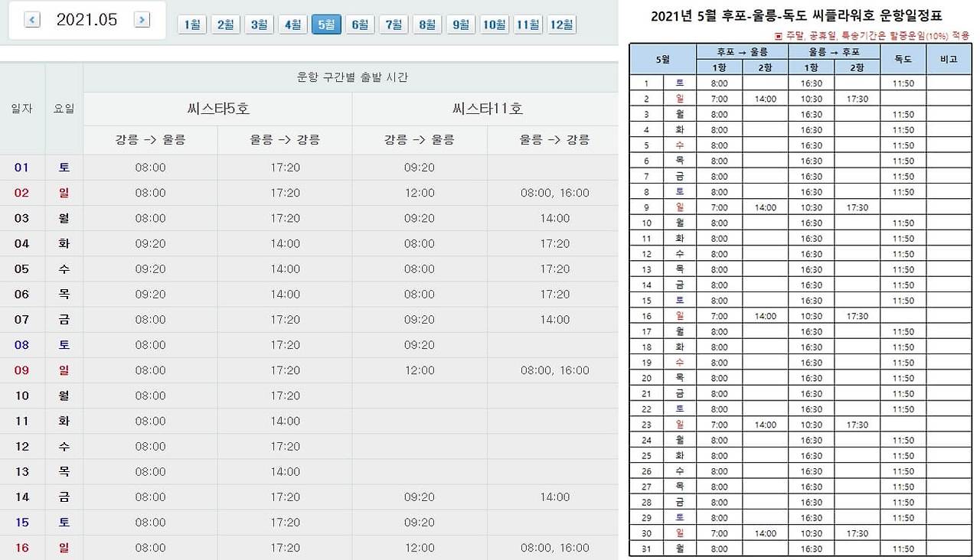Click 14:00 in right table day 2 row
Screen dimensions: 980x560
tap(765, 99)
